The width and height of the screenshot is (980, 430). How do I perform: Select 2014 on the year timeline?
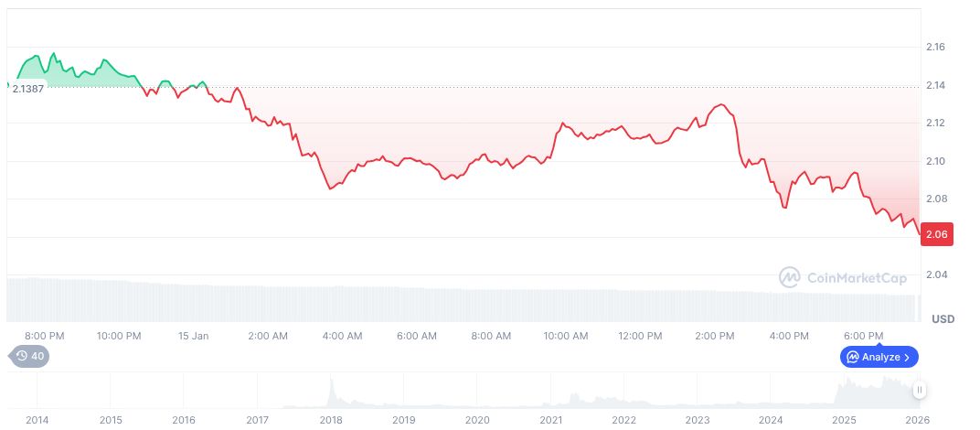point(37,419)
